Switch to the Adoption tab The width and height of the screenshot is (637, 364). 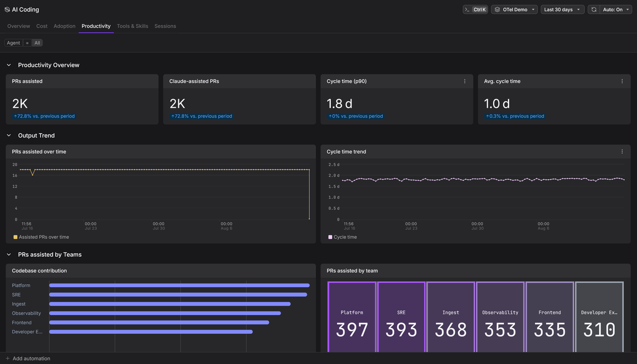65,26
